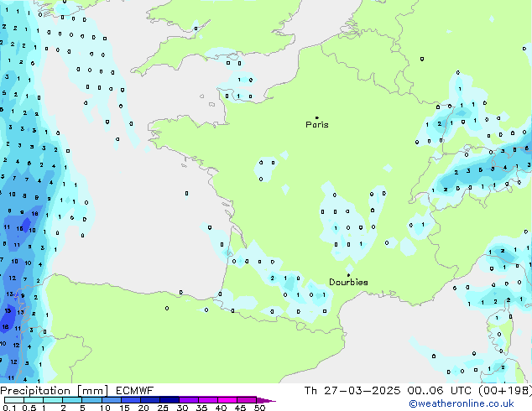
Task: Select the 0.1–0.5 mm legend color swatch
Action: (x=14, y=400)
